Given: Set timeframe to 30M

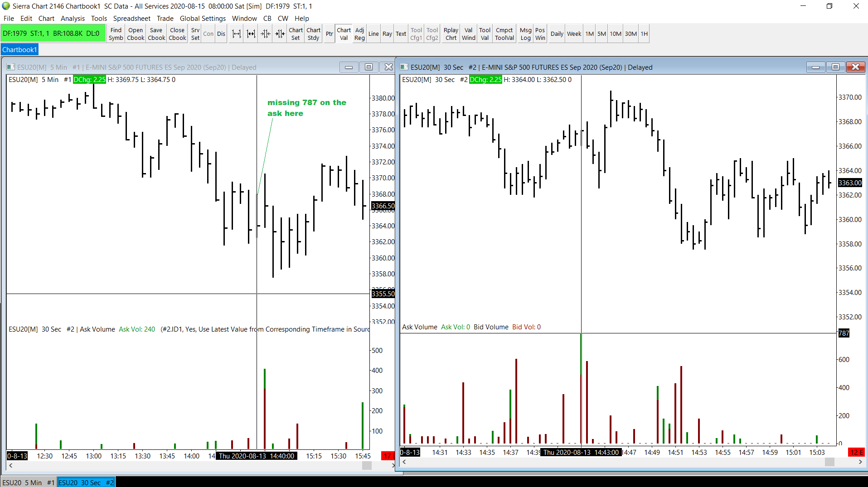Looking at the screenshot, I should (631, 34).
